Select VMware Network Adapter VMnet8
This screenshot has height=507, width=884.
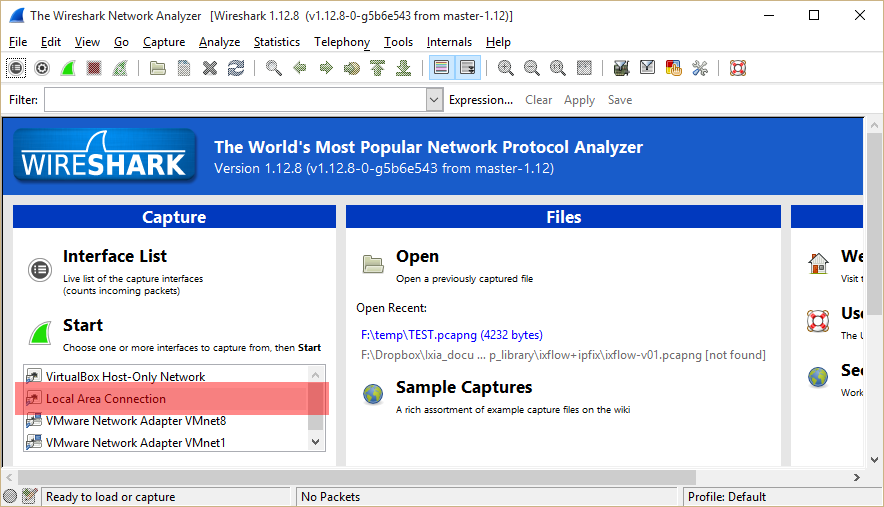click(x=166, y=421)
